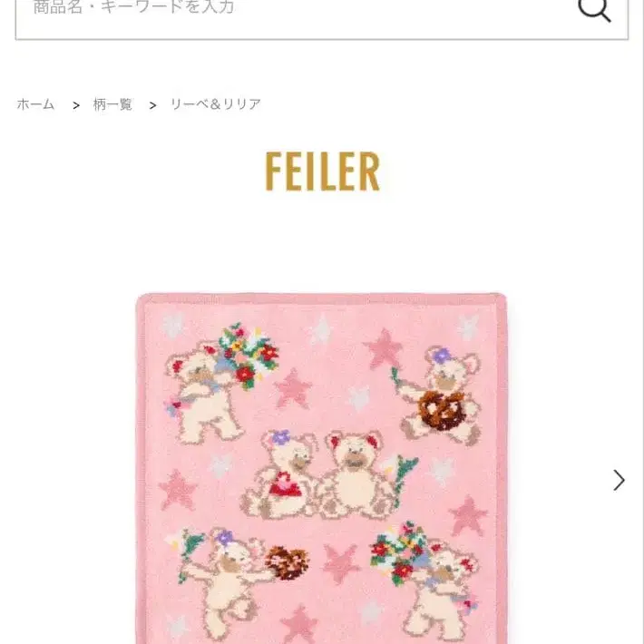Viewport: 644px width, 644px height.
Task: Open the 柄一覧 breadcrumb link
Action: [x=112, y=104]
